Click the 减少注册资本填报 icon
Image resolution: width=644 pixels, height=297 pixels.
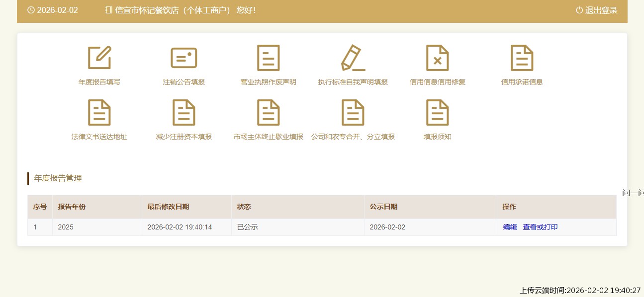click(184, 112)
